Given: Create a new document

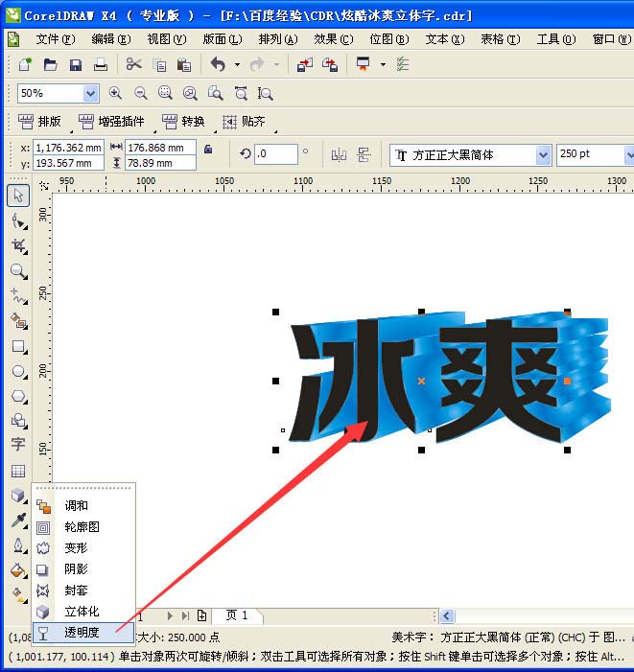Looking at the screenshot, I should (25, 65).
